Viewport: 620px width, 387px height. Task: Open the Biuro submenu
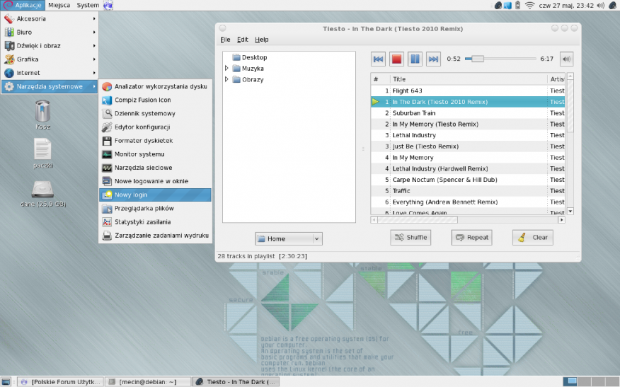pyautogui.click(x=50, y=32)
